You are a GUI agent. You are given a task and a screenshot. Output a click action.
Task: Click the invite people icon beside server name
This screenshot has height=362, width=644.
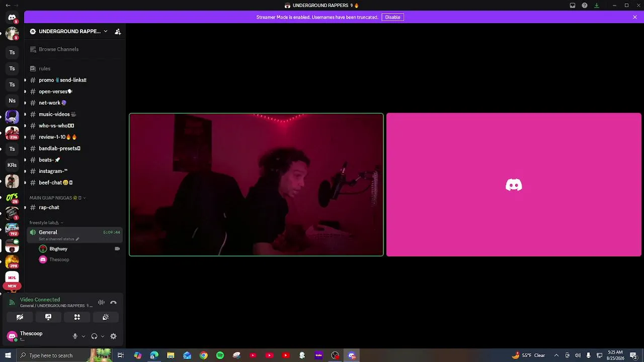(x=118, y=31)
